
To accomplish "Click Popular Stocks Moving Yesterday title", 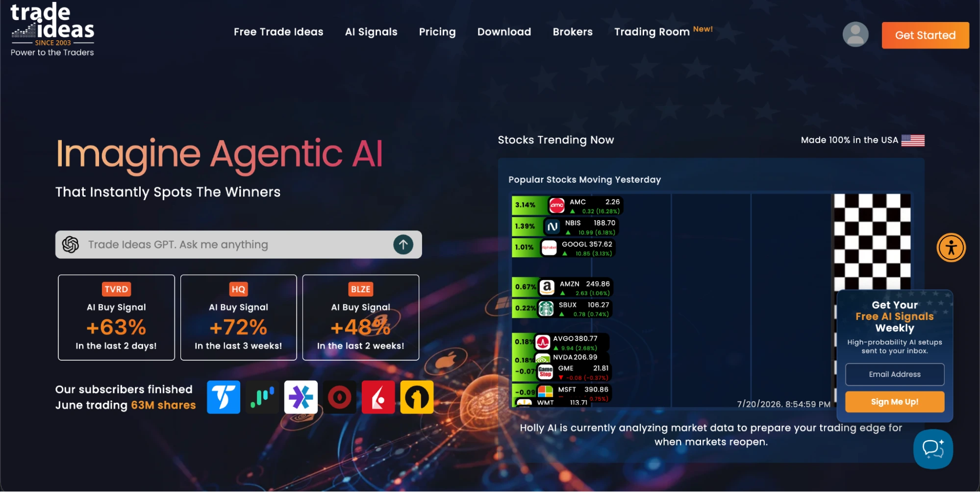I will click(584, 180).
